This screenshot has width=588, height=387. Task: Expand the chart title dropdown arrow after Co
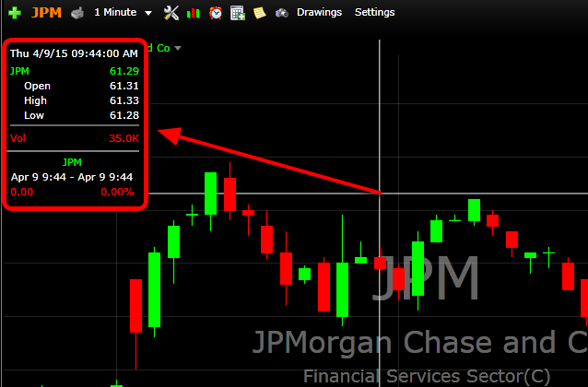point(178,48)
